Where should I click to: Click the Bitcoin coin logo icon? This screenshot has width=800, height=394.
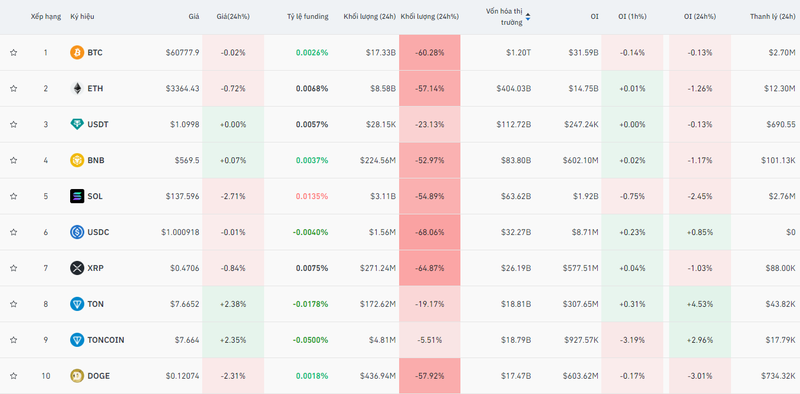click(x=77, y=53)
